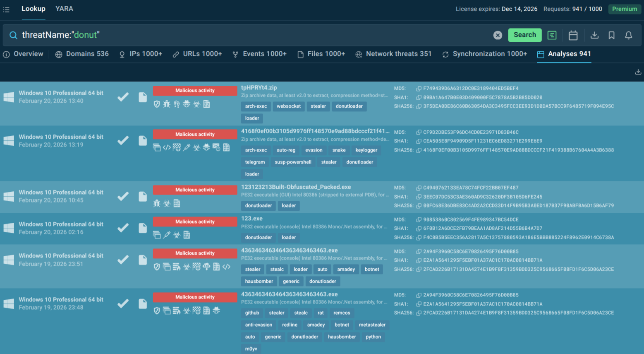Click the checkmark for February 20 02:16 analysis
The image size is (644, 354).
123,228
